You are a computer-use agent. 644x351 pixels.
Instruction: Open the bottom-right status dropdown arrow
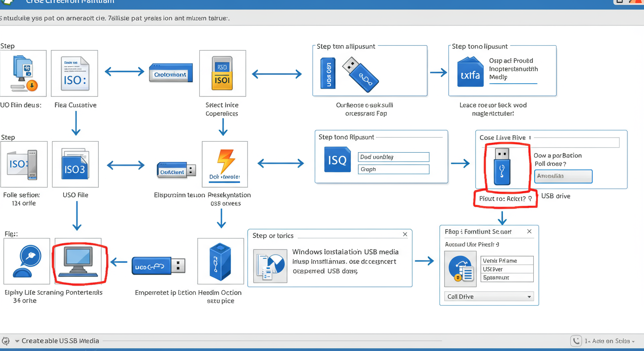click(633, 341)
